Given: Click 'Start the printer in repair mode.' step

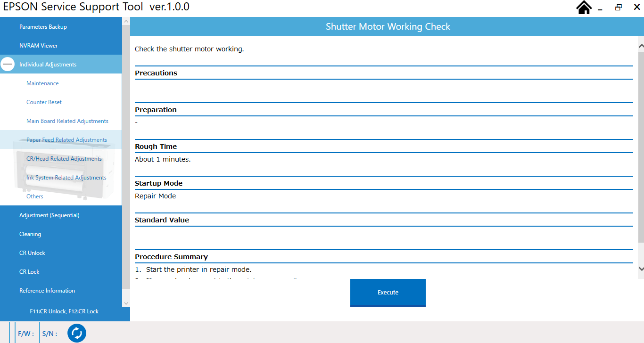Looking at the screenshot, I should coord(198,269).
